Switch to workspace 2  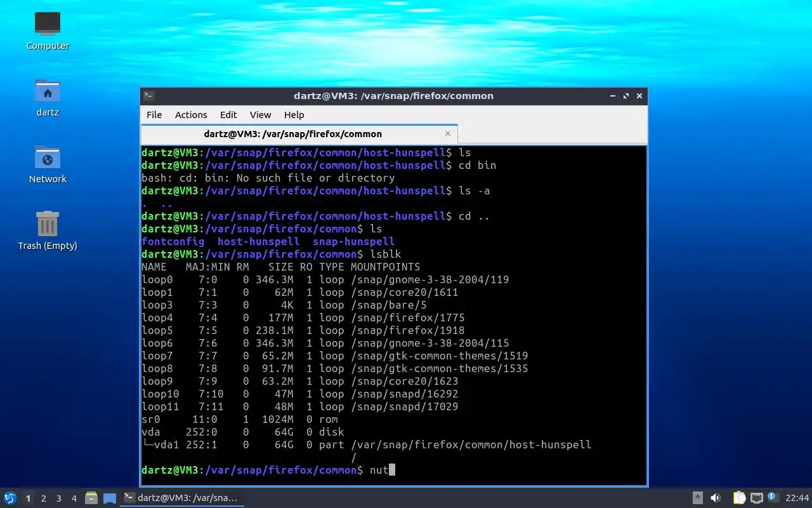(44, 498)
